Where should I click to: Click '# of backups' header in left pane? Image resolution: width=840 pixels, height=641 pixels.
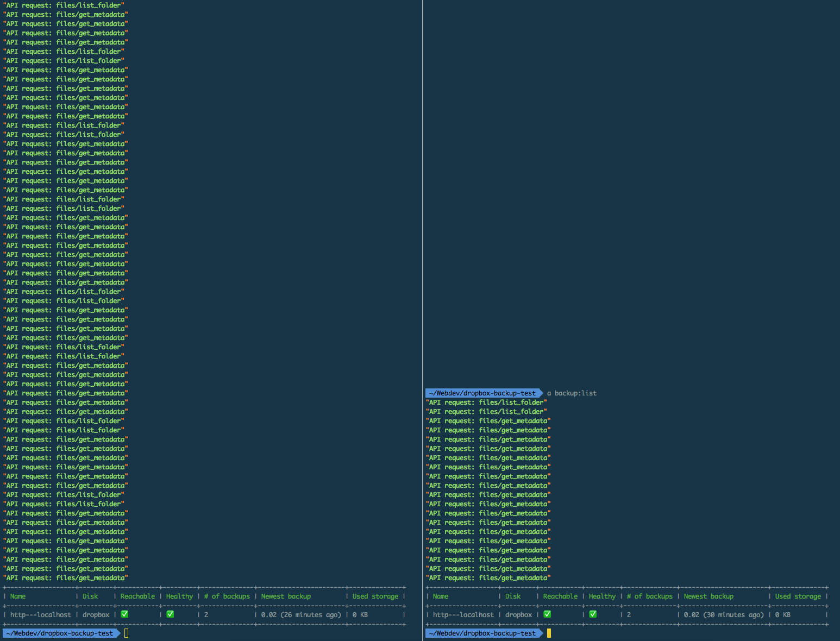[x=227, y=596]
